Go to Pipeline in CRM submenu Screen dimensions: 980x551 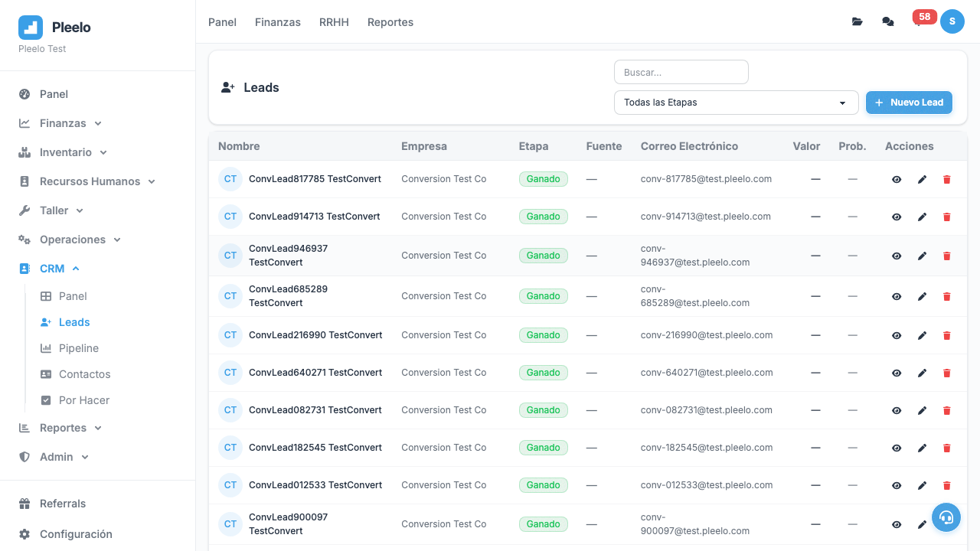point(78,348)
